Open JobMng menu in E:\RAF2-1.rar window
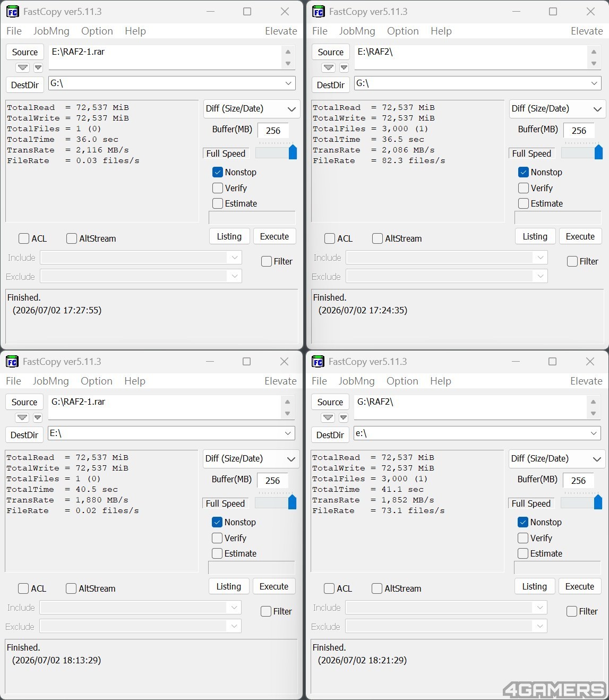Image resolution: width=609 pixels, height=700 pixels. [x=52, y=31]
